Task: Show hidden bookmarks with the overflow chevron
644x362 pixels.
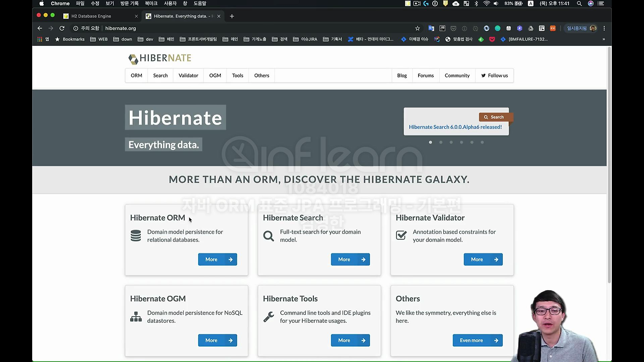Action: [604, 39]
